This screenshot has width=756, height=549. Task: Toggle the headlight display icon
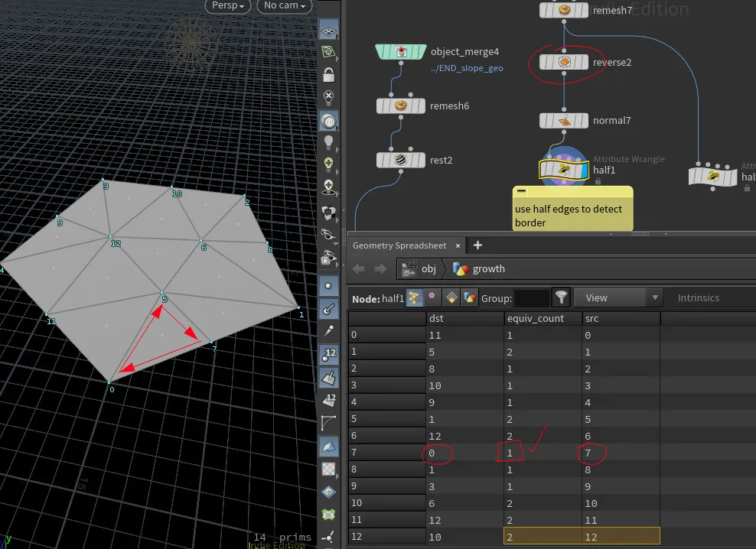coord(328,121)
